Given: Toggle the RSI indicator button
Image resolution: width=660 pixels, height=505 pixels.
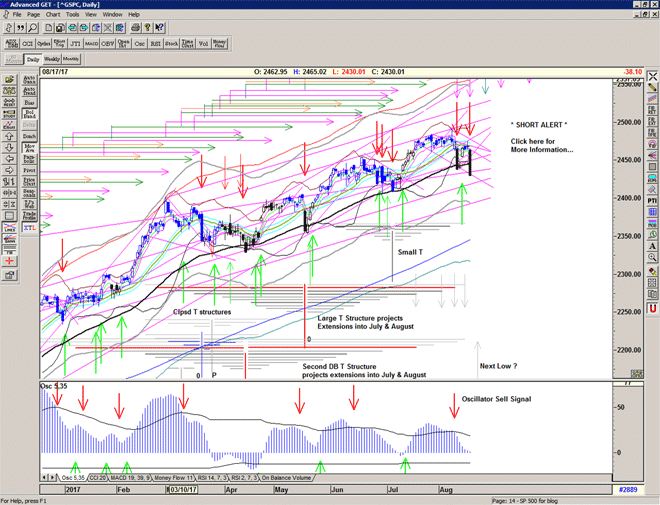Looking at the screenshot, I should pos(156,44).
